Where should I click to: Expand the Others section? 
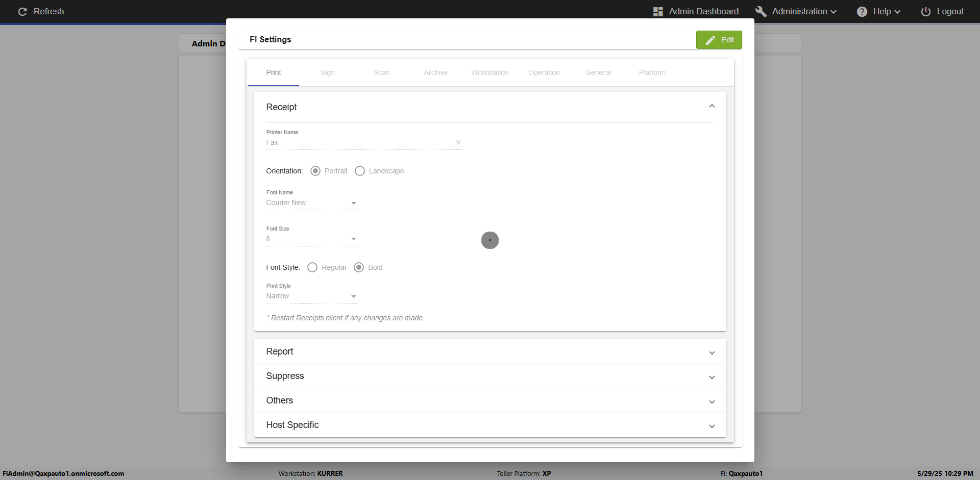pos(490,400)
